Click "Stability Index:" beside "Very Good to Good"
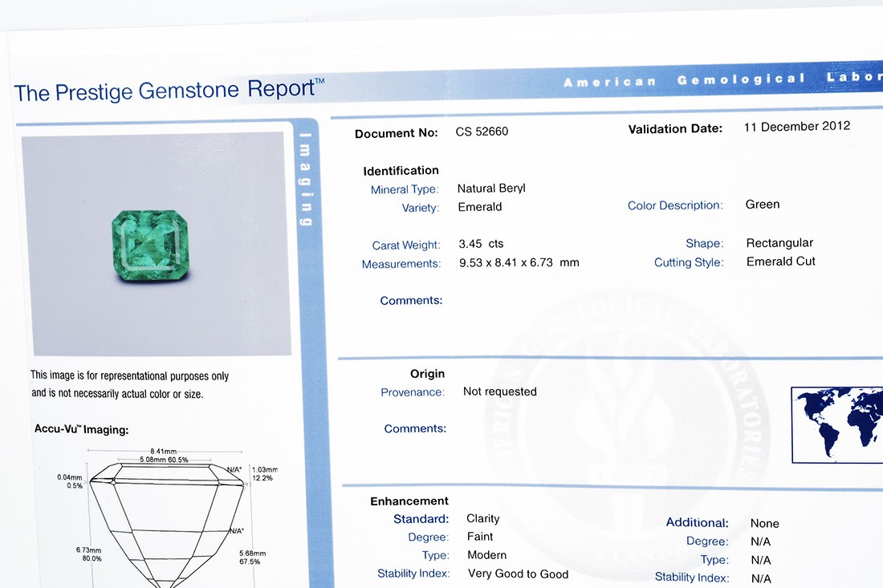Screen dimensions: 883x588 pos(413,574)
